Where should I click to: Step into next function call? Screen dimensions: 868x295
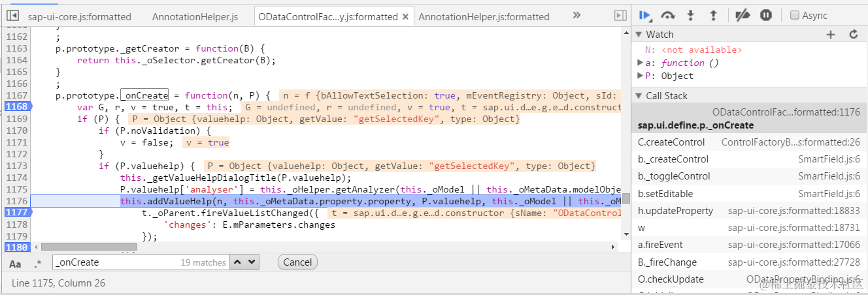pos(691,15)
